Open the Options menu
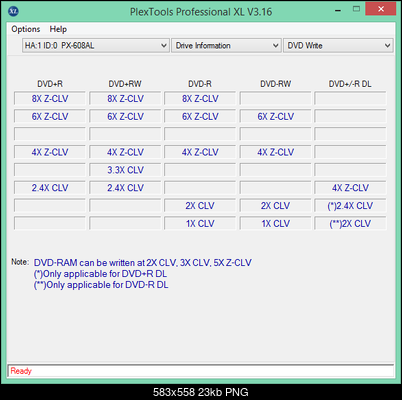This screenshot has width=402, height=400. tap(26, 29)
